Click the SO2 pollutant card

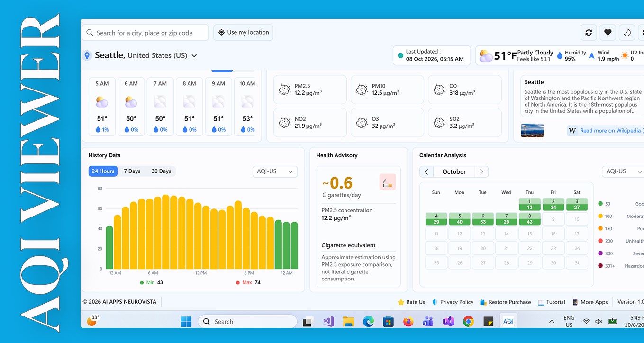click(464, 123)
